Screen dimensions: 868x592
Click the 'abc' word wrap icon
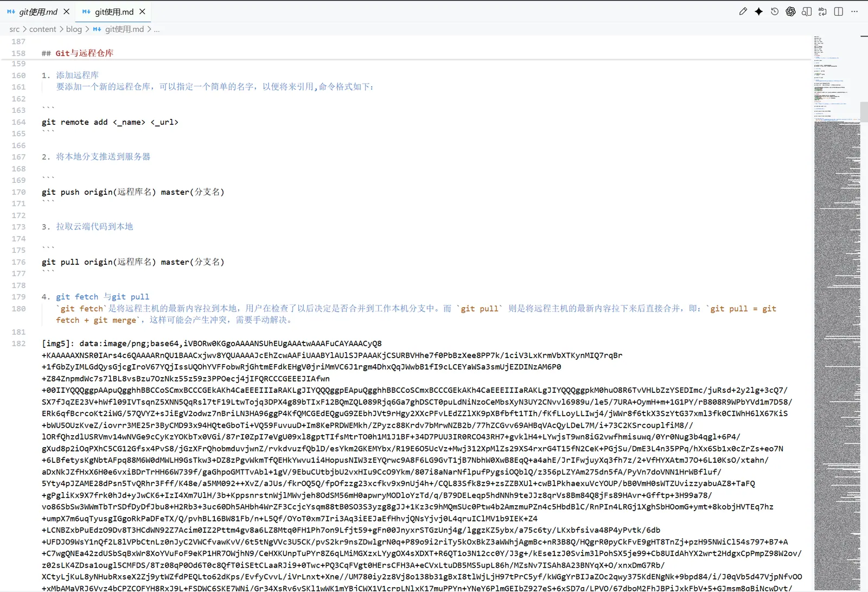pyautogui.click(x=822, y=11)
